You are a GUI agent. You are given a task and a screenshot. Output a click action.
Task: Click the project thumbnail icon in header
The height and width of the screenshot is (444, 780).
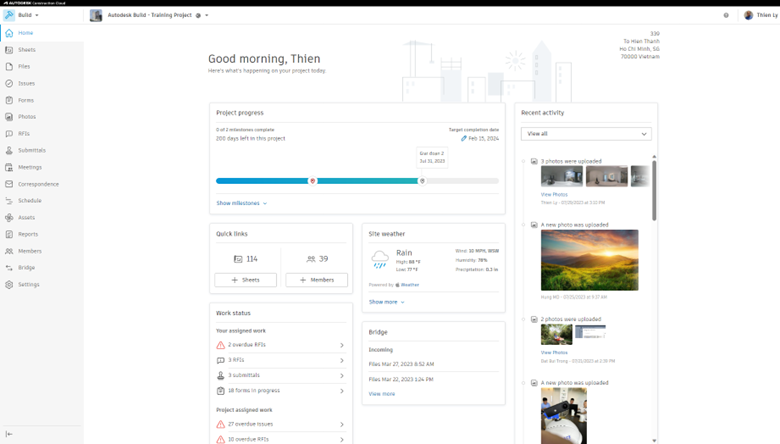click(x=96, y=15)
